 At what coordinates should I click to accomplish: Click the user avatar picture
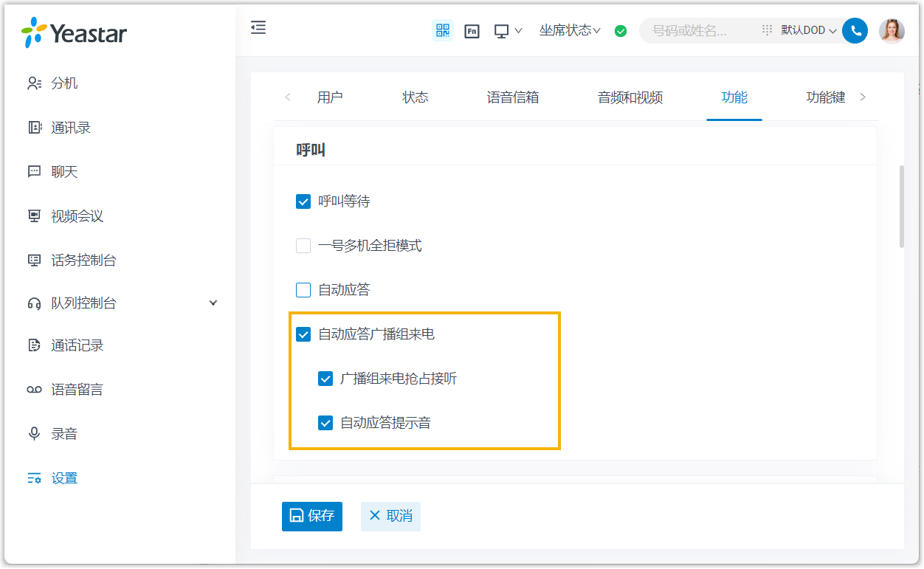(892, 31)
